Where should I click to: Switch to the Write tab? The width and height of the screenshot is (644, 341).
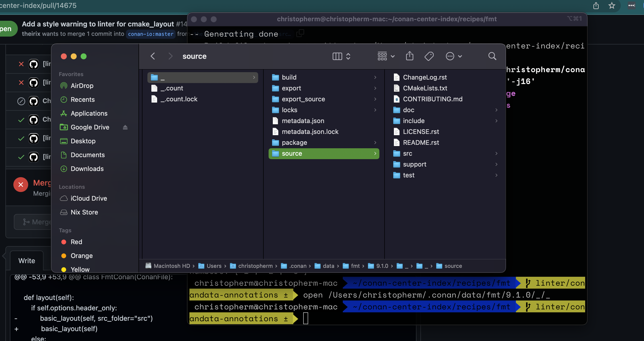[27, 260]
